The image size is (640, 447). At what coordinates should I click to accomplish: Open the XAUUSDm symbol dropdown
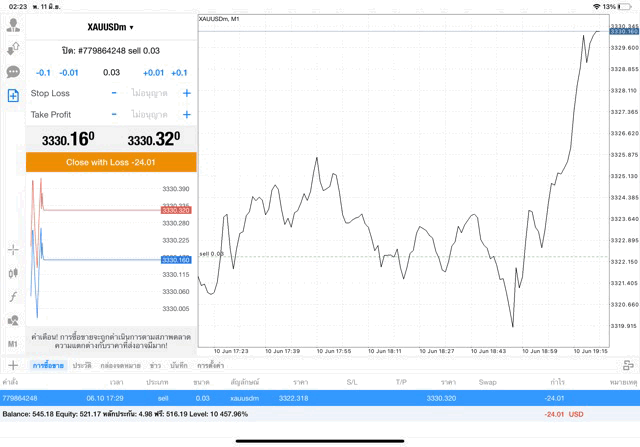(111, 27)
